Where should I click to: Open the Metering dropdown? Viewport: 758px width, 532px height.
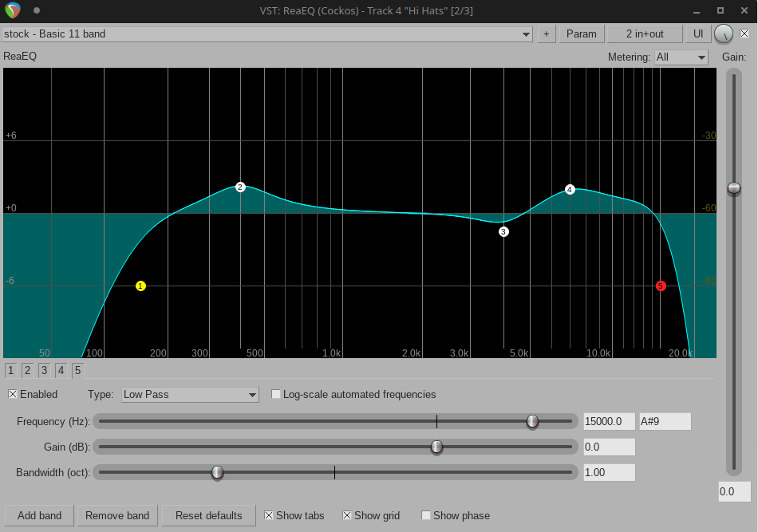pos(681,57)
